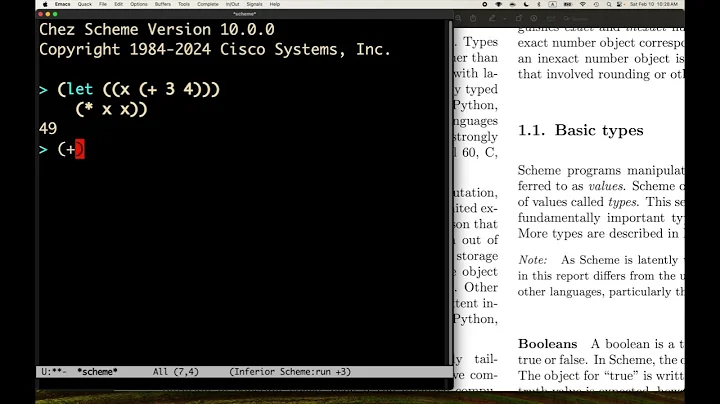Click the (* x x)) line in REPL

click(111, 109)
